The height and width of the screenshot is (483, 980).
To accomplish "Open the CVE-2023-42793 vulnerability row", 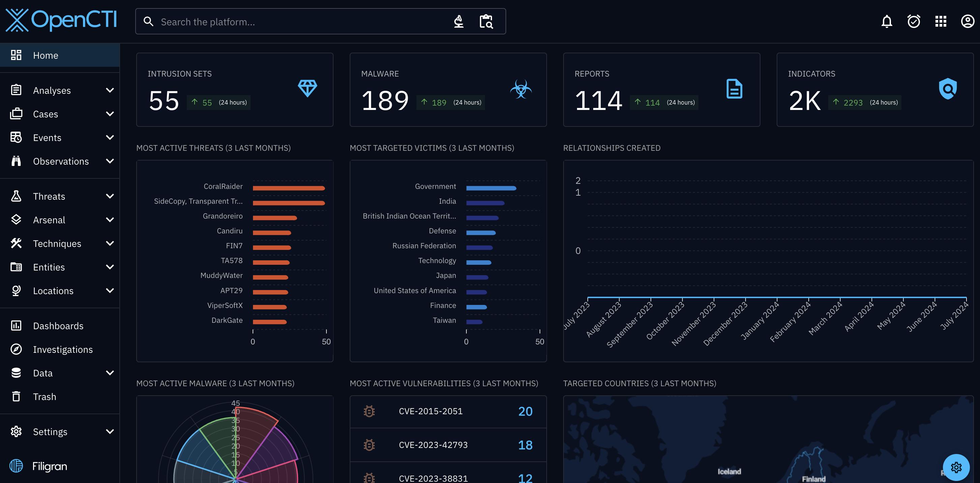I will click(448, 445).
